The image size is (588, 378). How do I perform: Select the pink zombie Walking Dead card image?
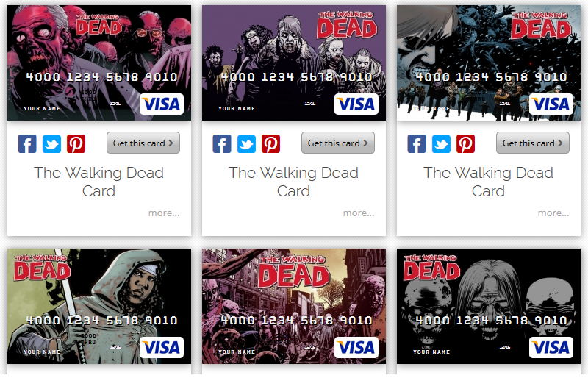pos(99,63)
